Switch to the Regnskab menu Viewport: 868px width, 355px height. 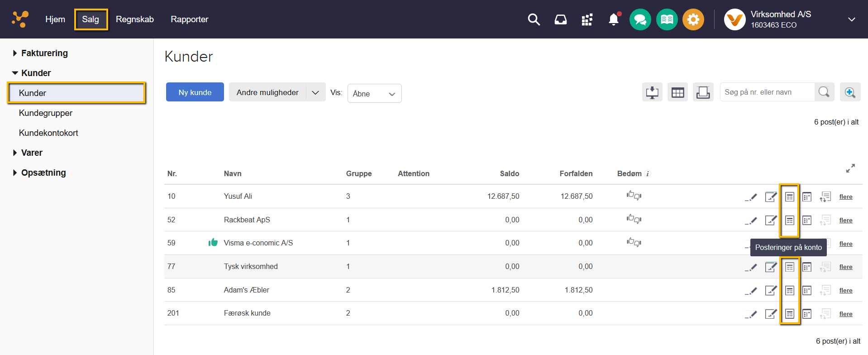tap(134, 19)
